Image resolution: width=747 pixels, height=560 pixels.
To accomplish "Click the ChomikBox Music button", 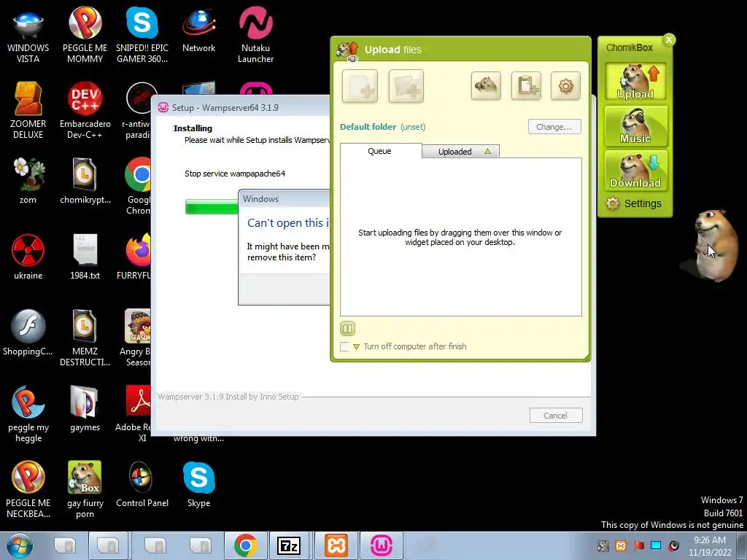I will pos(635,126).
